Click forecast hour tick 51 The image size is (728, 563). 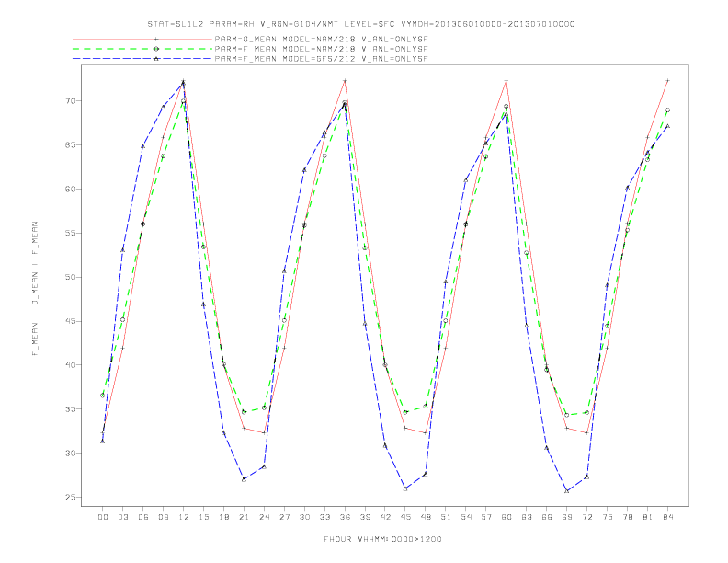[446, 517]
